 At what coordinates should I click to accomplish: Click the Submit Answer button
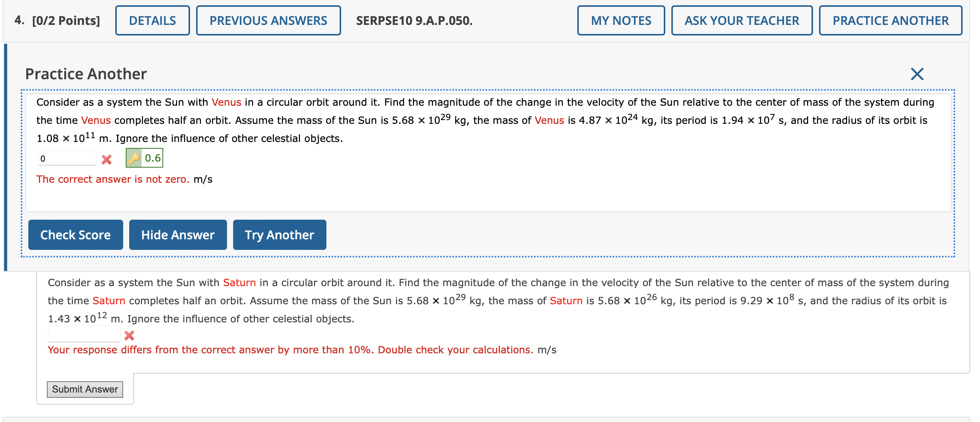85,389
